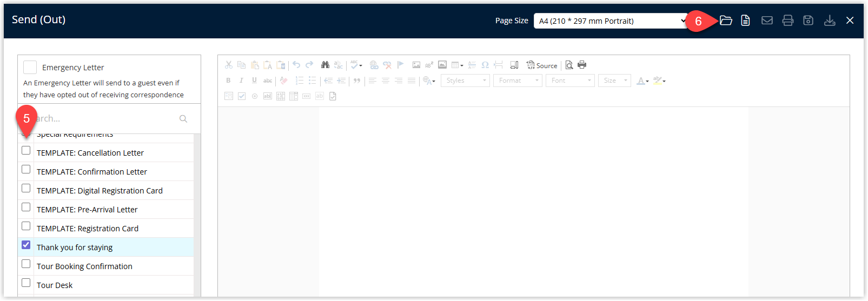Toggle Italic formatting
Screen dimensions: 868x301
click(241, 81)
